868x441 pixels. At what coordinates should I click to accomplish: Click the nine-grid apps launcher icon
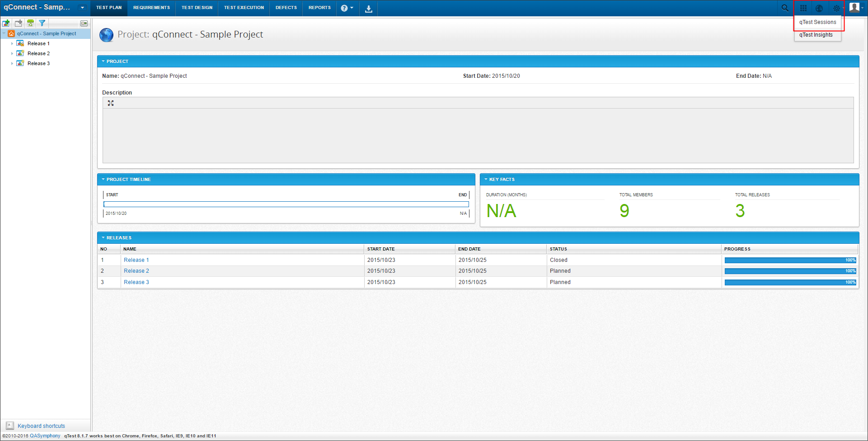(803, 8)
